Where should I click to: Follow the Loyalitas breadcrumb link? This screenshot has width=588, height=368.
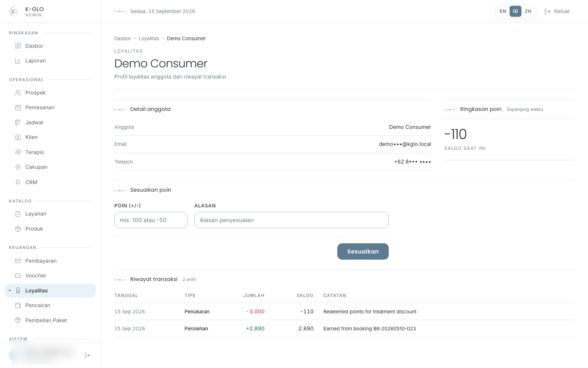pyautogui.click(x=149, y=39)
